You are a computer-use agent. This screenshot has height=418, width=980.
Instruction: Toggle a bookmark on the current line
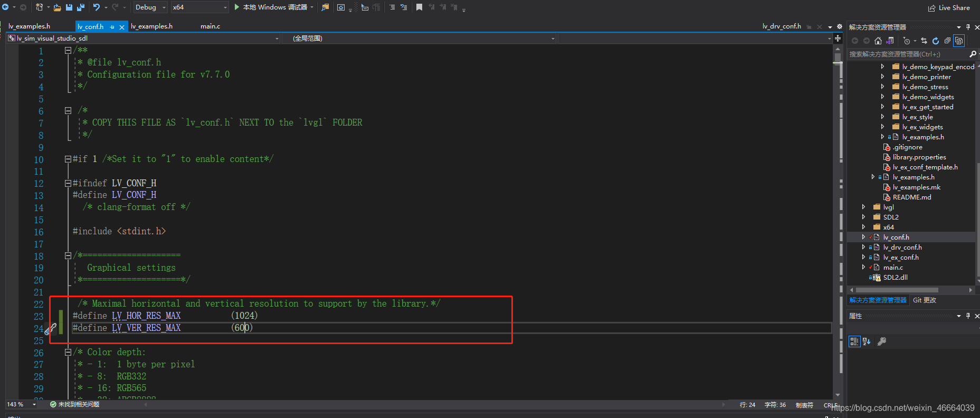[419, 7]
